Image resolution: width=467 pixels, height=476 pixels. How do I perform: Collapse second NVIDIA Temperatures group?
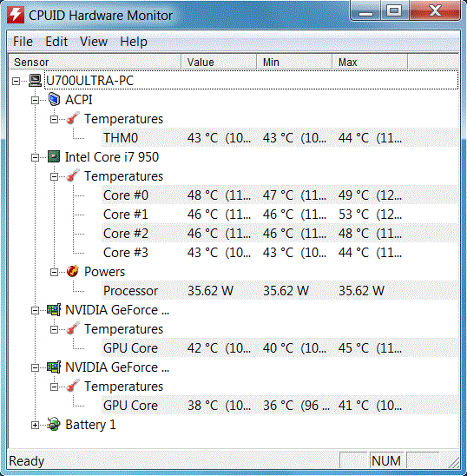pyautogui.click(x=55, y=387)
